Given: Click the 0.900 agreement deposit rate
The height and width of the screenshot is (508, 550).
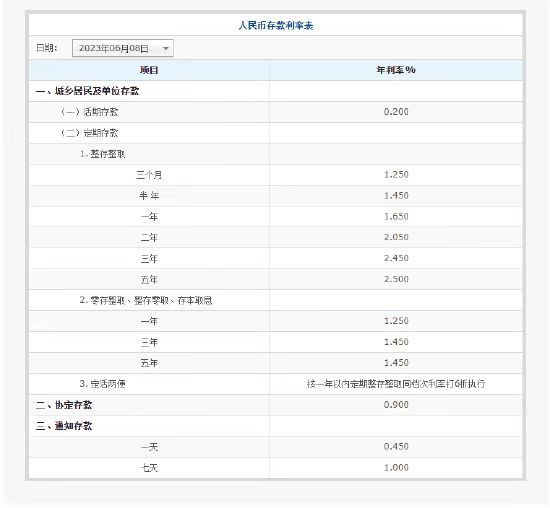Looking at the screenshot, I should pos(396,405).
